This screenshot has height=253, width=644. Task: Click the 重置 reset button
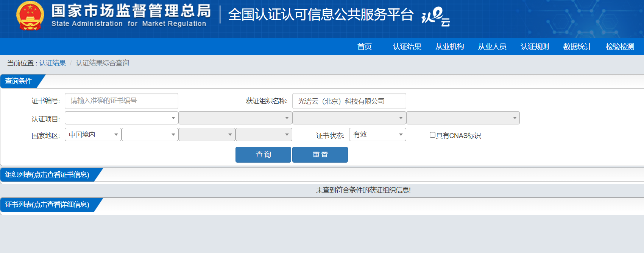click(x=320, y=155)
